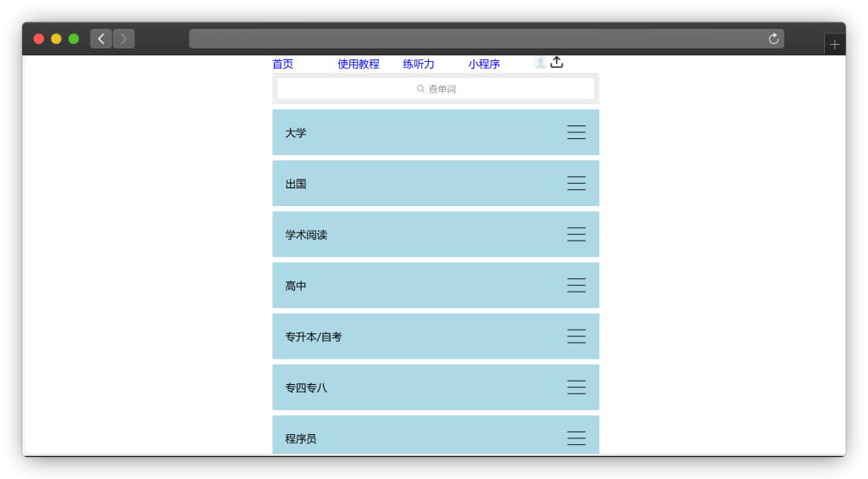Image resolution: width=868 pixels, height=479 pixels.
Task: Expand the 专升本/自考 menu icon
Action: coord(576,337)
